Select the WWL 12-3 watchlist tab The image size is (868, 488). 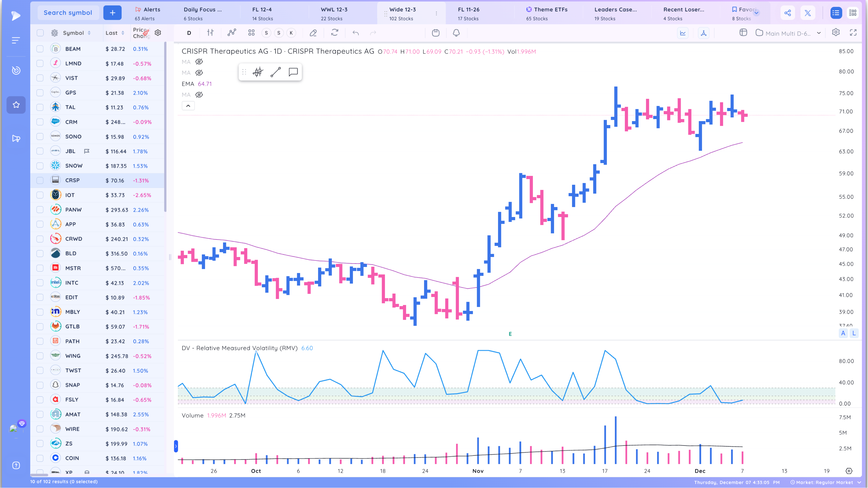tap(334, 13)
